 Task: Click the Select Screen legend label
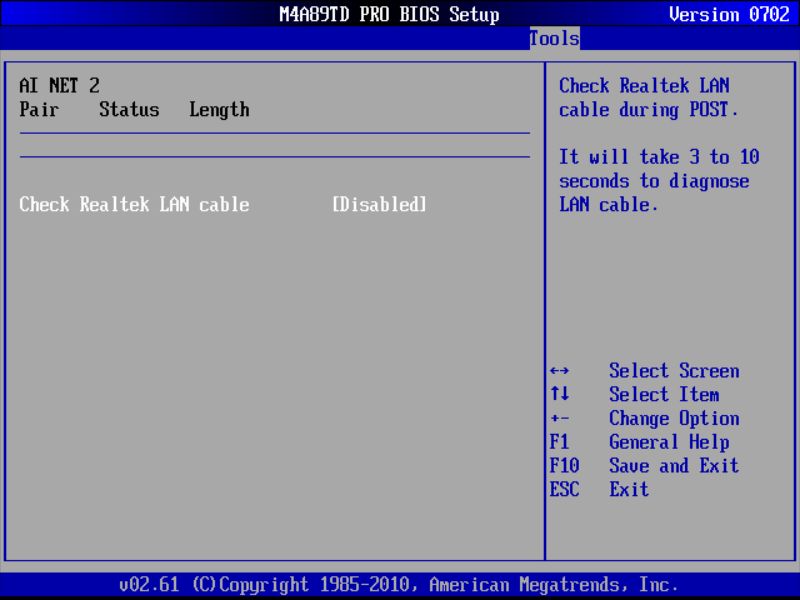point(673,371)
